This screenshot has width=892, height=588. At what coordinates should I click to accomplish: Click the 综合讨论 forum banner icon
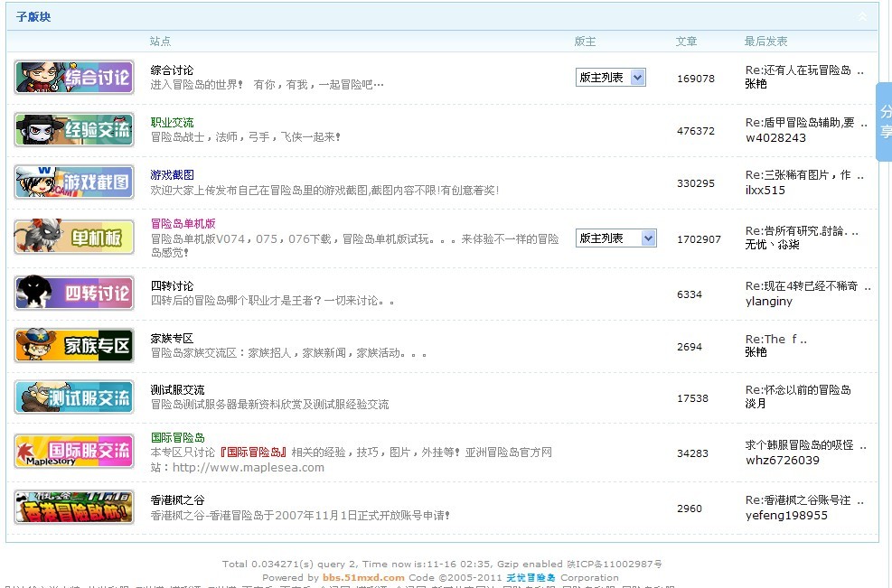pos(74,78)
